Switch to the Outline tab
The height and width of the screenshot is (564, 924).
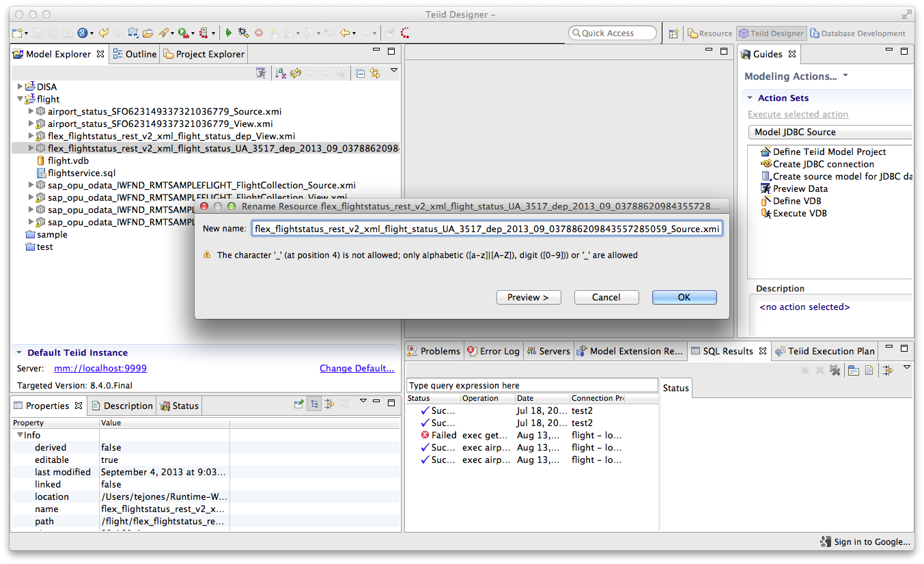point(135,54)
